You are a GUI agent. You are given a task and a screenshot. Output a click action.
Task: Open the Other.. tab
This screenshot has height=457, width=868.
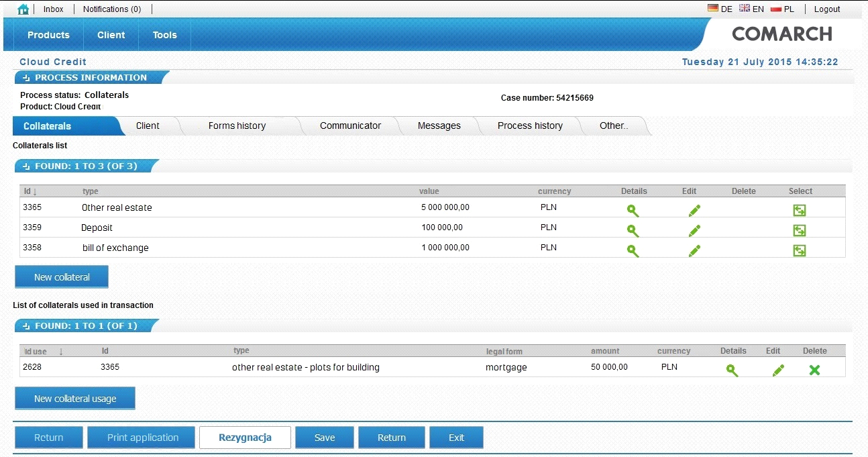614,125
